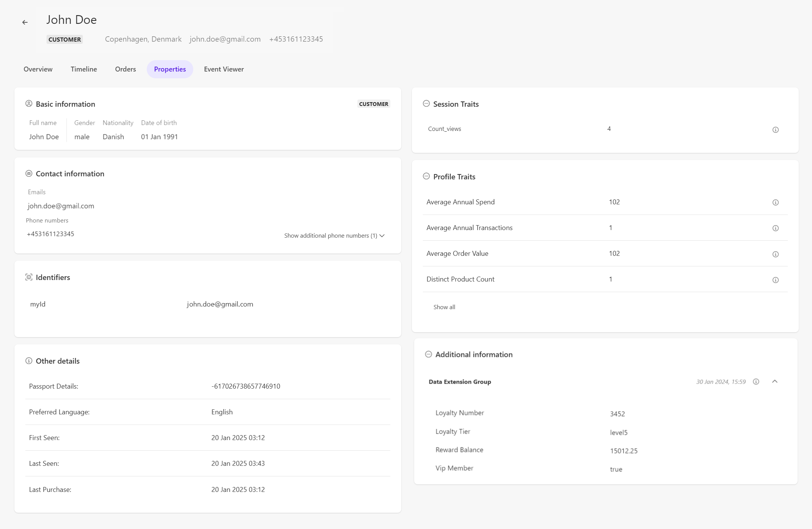This screenshot has width=812, height=529.
Task: Open info icon for Count_views
Action: 775,130
